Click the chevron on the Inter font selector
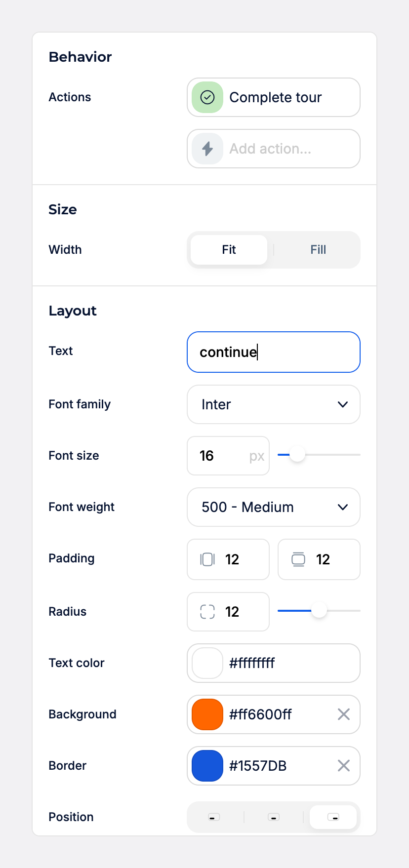Viewport: 409px width, 868px height. [x=342, y=404]
